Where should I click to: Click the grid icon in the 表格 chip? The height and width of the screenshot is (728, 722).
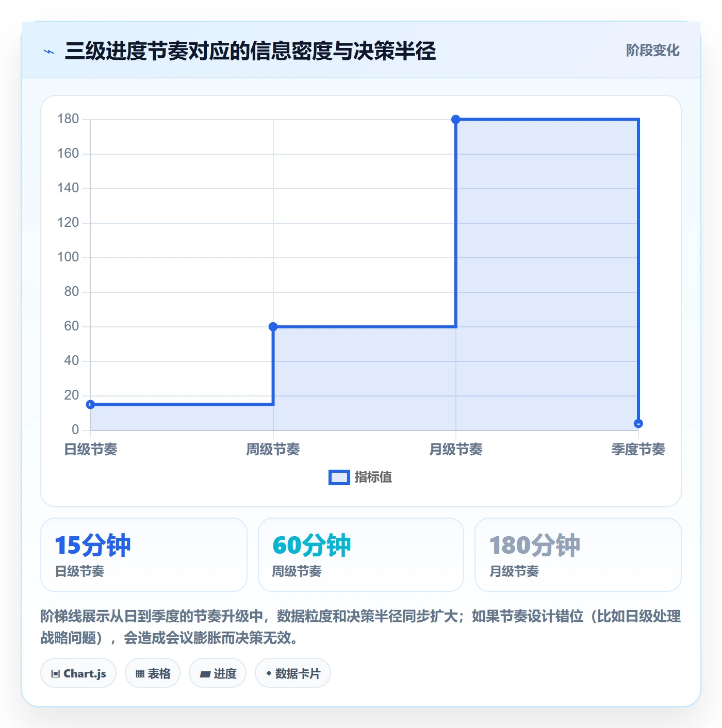[x=140, y=673]
